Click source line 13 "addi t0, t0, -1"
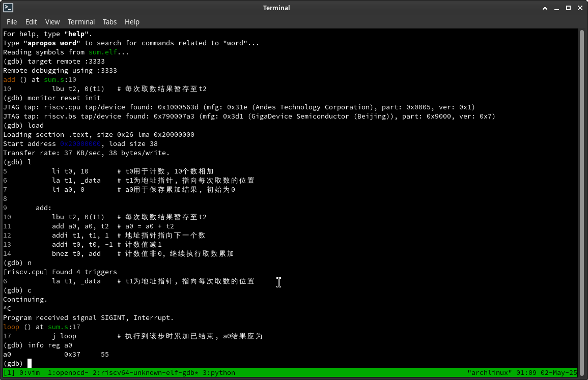 pos(82,245)
